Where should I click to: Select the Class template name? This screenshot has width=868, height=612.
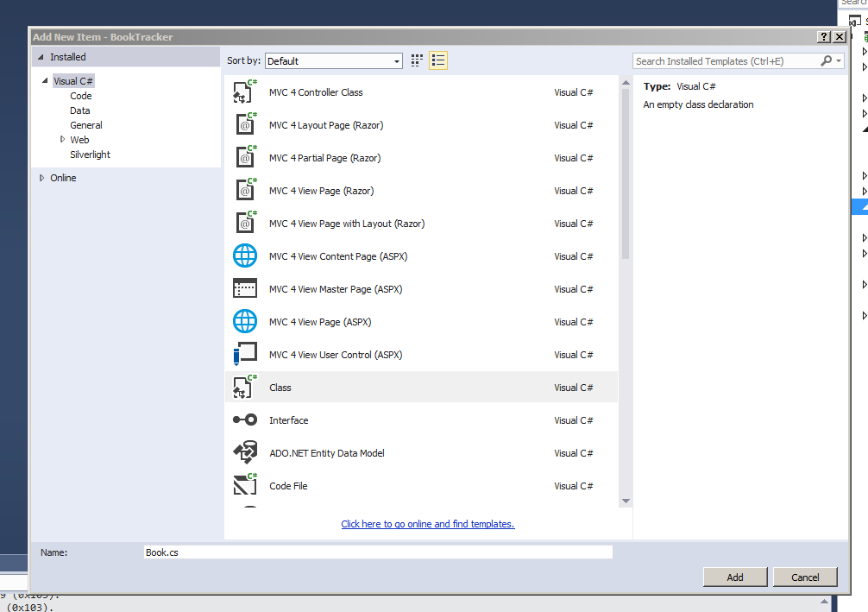[280, 388]
